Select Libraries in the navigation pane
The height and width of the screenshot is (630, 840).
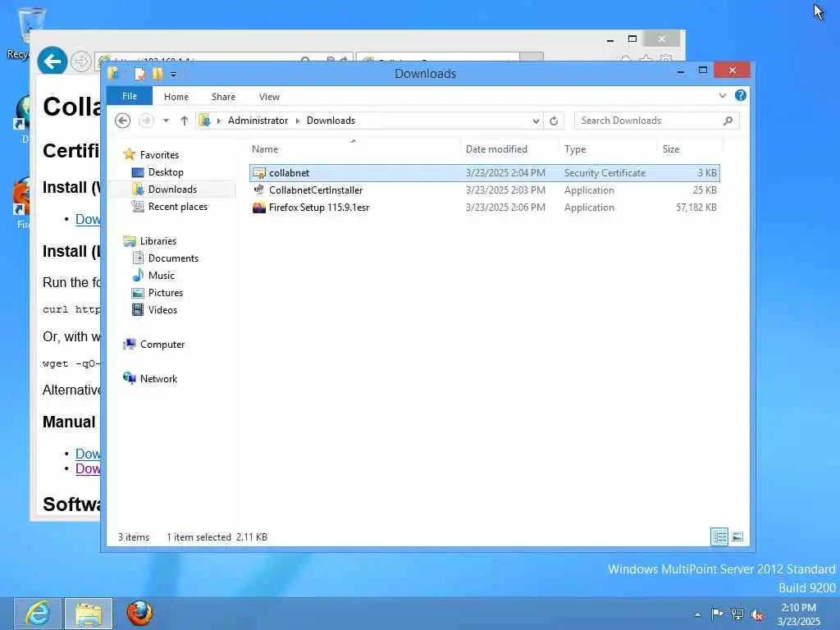pyautogui.click(x=158, y=241)
